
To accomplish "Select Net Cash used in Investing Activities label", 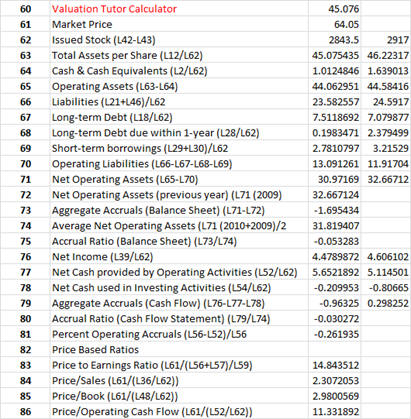I will tap(161, 288).
